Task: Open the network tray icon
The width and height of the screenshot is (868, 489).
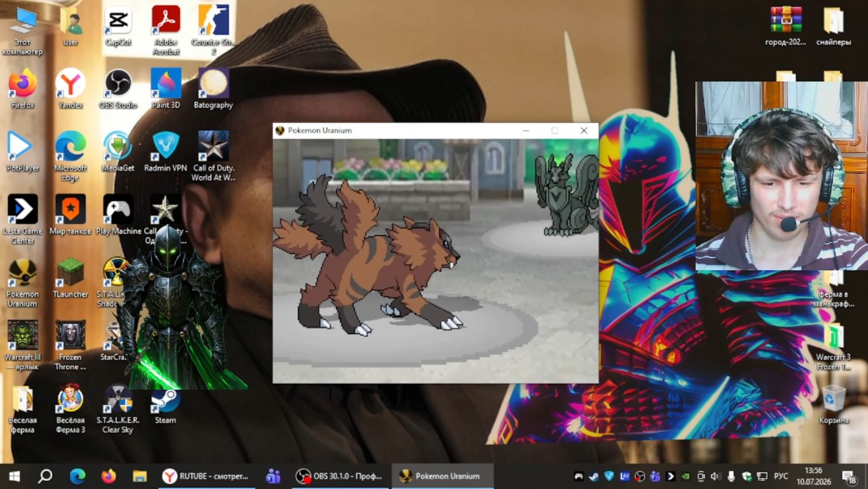Action: click(762, 476)
